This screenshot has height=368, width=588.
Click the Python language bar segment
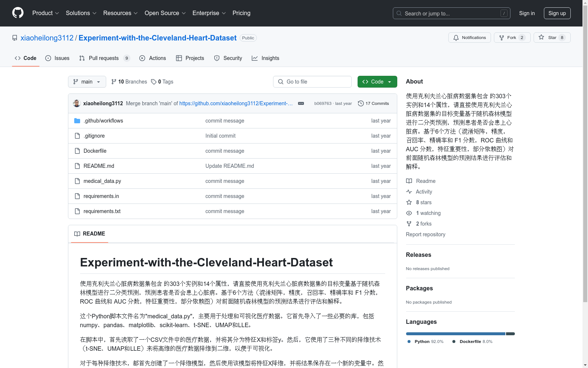point(456,334)
